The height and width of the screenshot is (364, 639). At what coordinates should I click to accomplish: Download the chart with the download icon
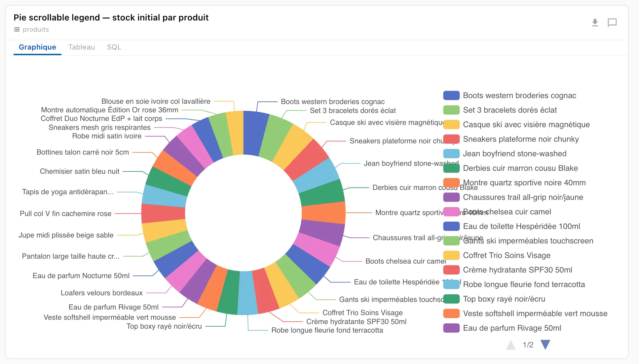595,22
